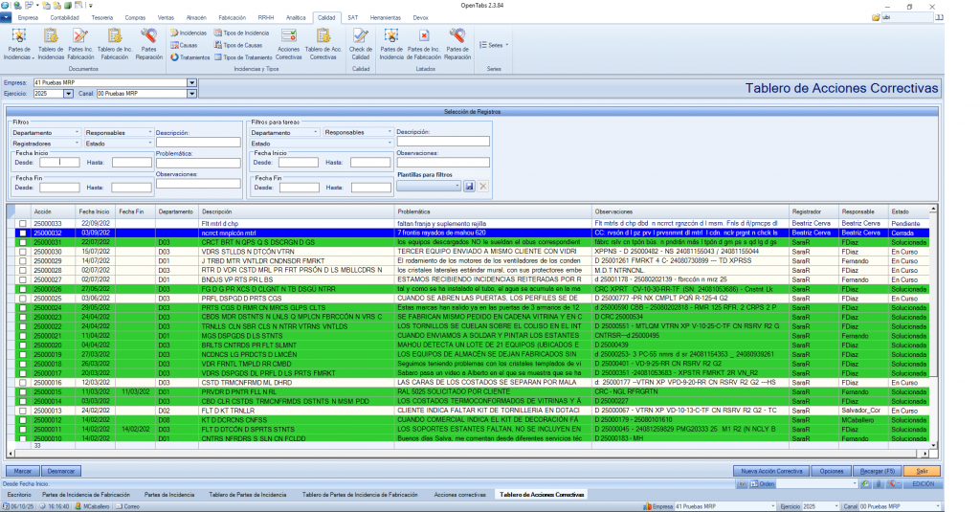Image resolution: width=980 pixels, height=512 pixels.
Task: Click the Nueva Acción Correctiva button
Action: point(768,472)
